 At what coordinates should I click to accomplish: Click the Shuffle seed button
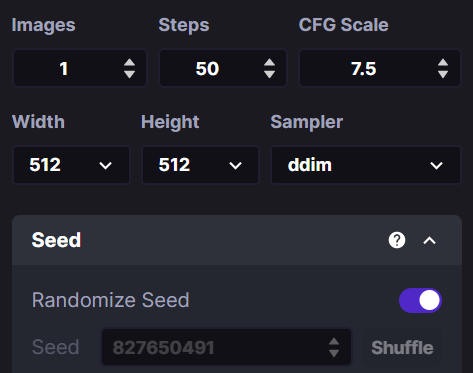[402, 347]
